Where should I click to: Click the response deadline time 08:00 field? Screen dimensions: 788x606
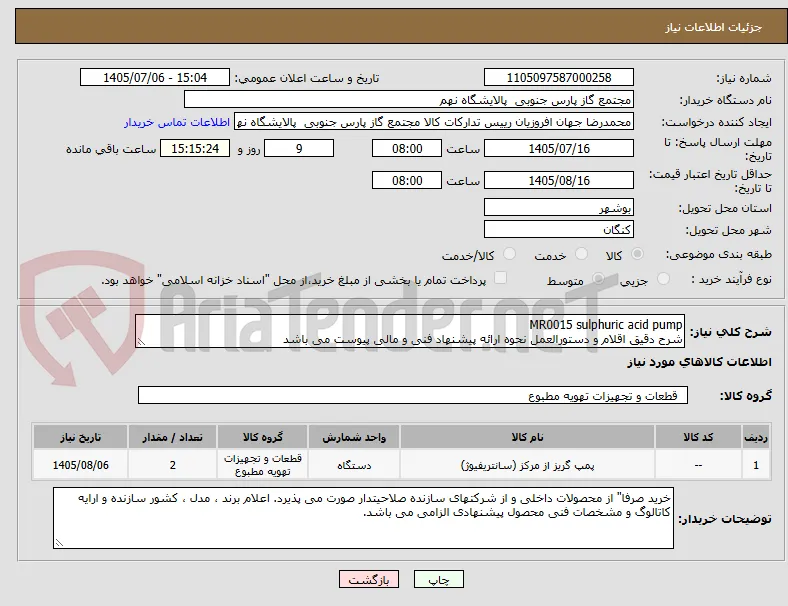pyautogui.click(x=407, y=149)
